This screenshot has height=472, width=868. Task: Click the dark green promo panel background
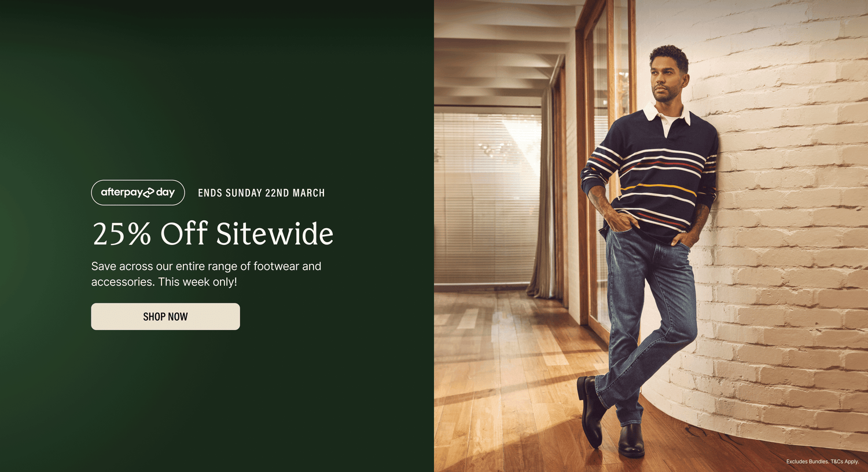pyautogui.click(x=217, y=87)
